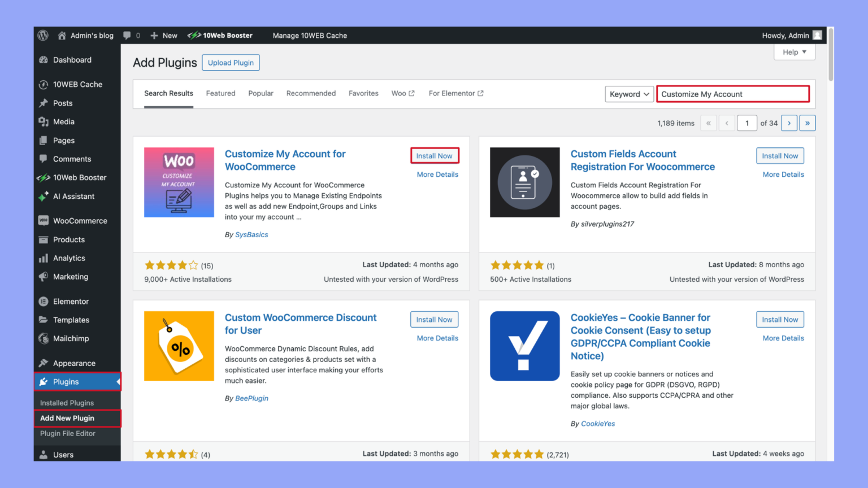Open Appearance via the paintbrush icon
Screen dimensions: 868x488
pyautogui.click(x=44, y=363)
